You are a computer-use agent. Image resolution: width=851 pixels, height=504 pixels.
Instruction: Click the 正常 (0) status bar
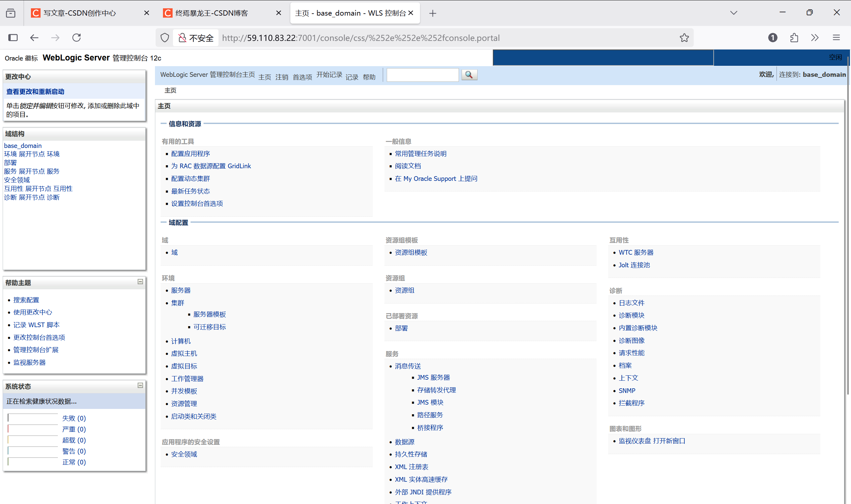coord(33,462)
